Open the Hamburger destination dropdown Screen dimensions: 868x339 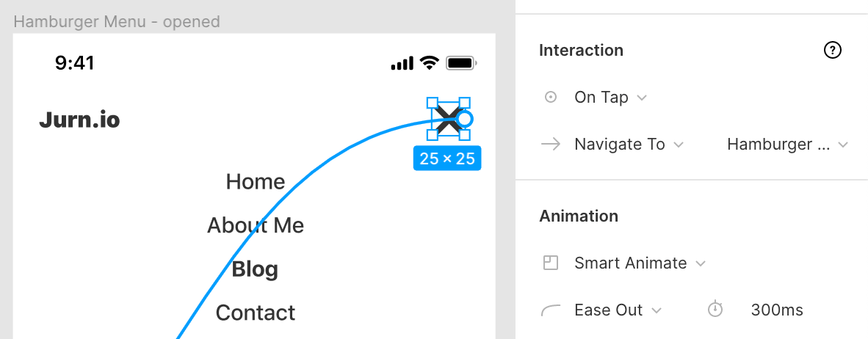[x=787, y=145]
